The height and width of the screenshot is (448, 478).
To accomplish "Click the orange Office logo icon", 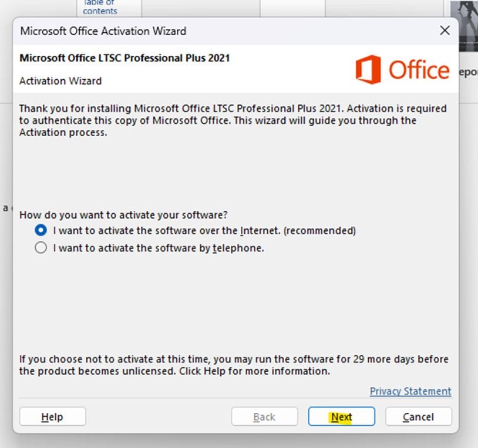I will click(x=368, y=70).
